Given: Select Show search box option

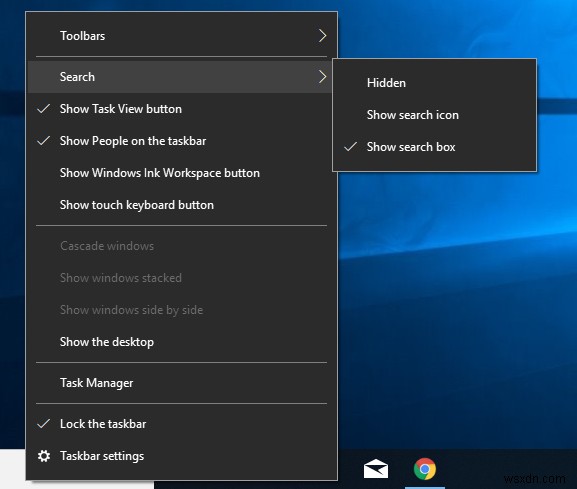Looking at the screenshot, I should click(x=434, y=147).
